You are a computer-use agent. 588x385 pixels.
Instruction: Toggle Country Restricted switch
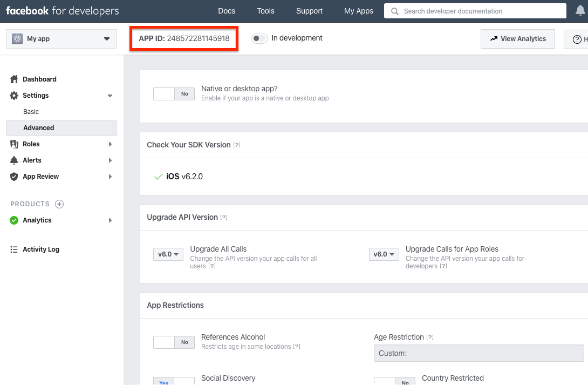pyautogui.click(x=394, y=381)
